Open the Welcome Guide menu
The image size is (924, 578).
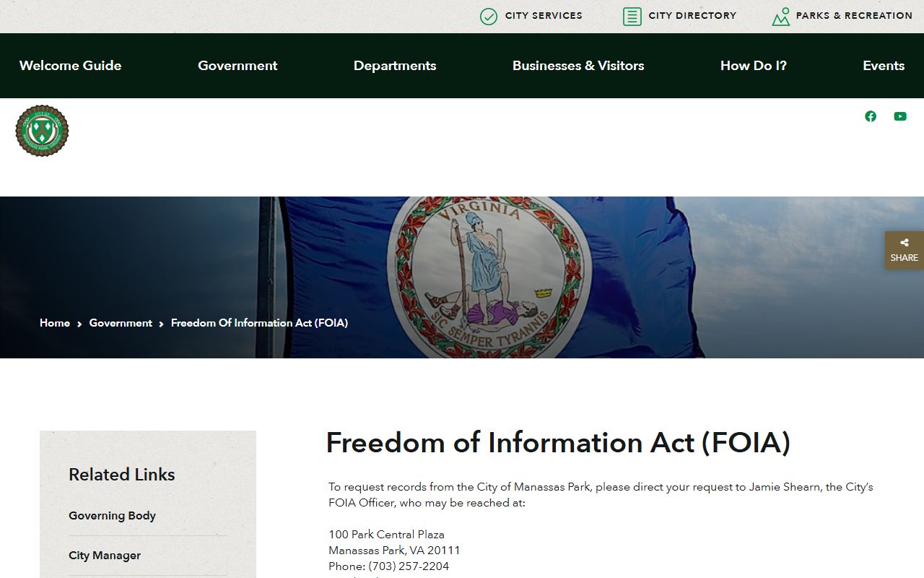click(x=70, y=66)
